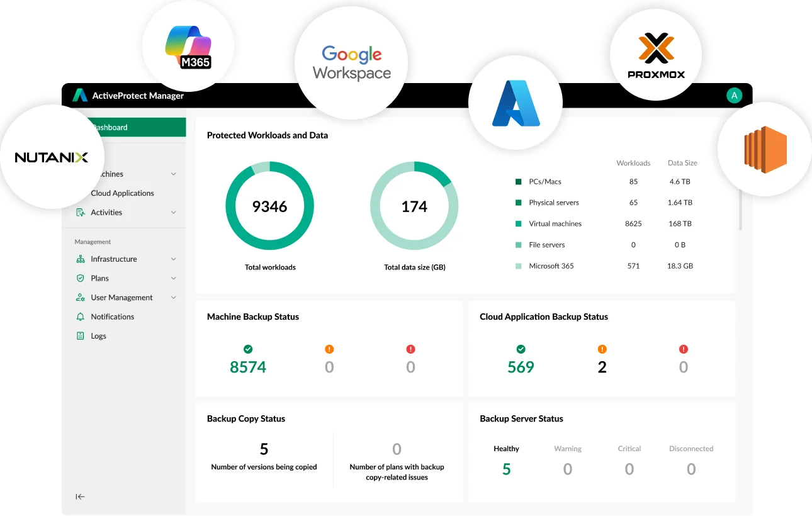Expand the Infrastructure submenu chevron
812x516 pixels.
coord(174,259)
